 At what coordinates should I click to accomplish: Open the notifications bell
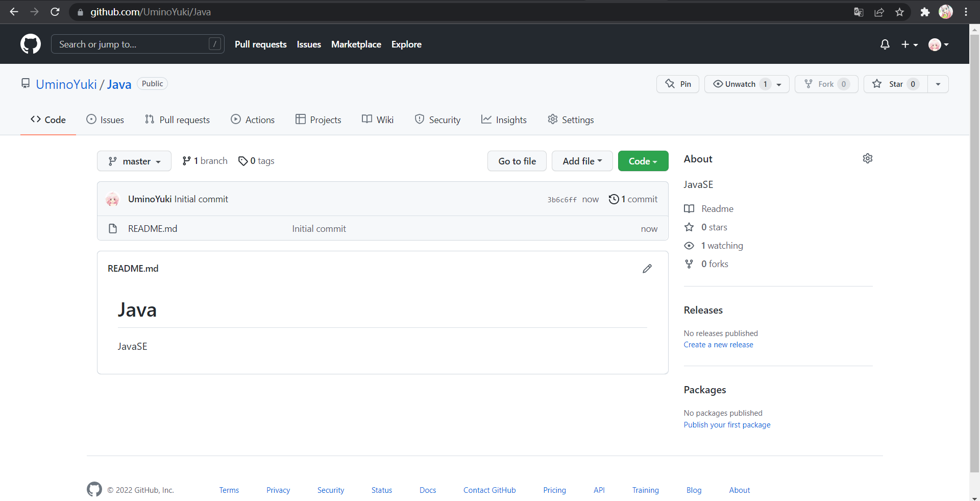click(x=885, y=44)
